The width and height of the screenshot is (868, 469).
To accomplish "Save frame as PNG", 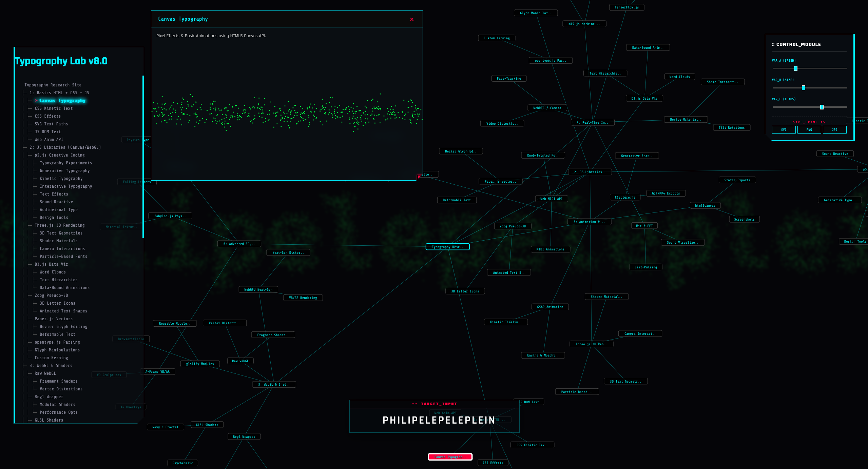I will [809, 130].
